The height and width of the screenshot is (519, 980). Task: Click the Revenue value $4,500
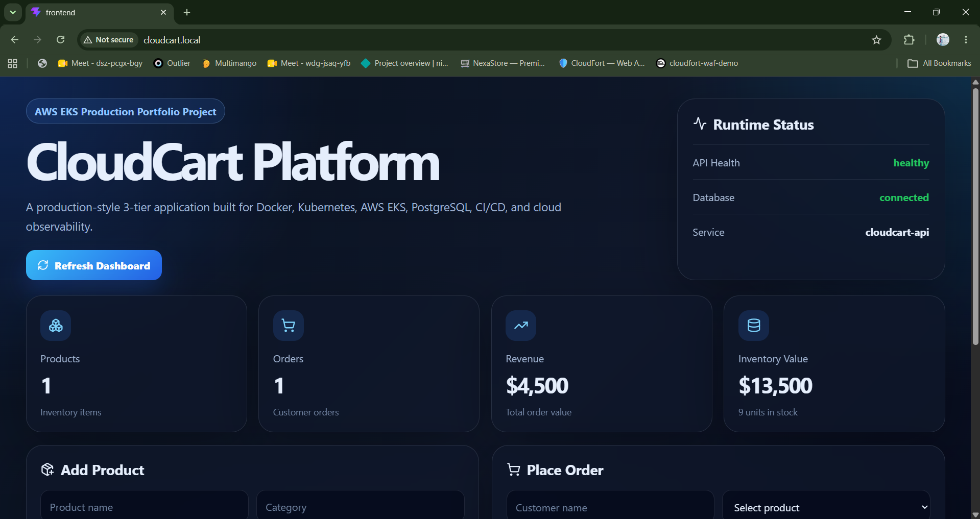coord(537,386)
